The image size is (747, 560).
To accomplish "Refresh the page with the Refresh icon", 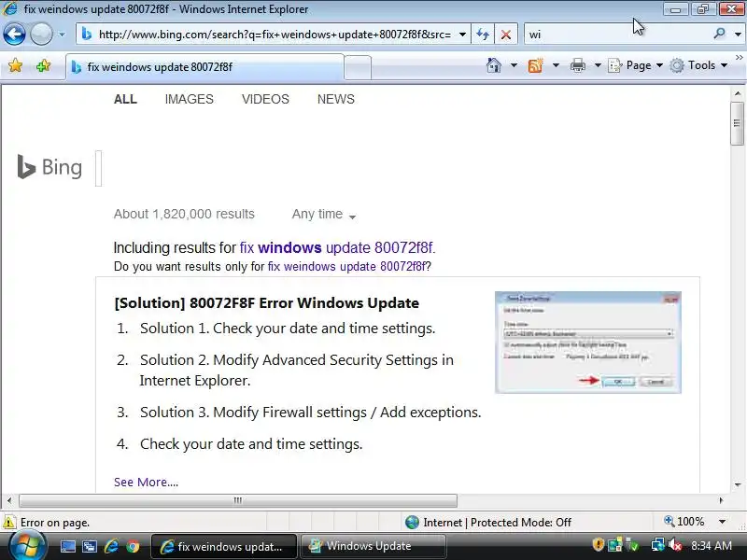I will click(483, 35).
